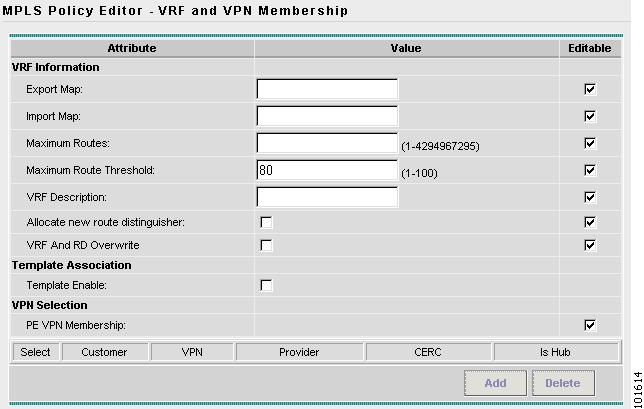644x409 pixels.
Task: Click the Maximum Route Threshold label
Action: [x=90, y=170]
